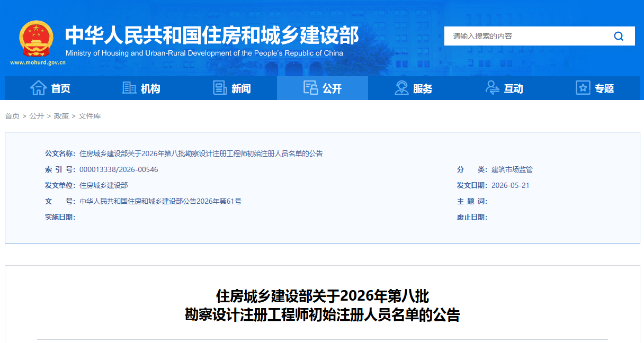Open the 首页 navigation tab

[x=50, y=88]
